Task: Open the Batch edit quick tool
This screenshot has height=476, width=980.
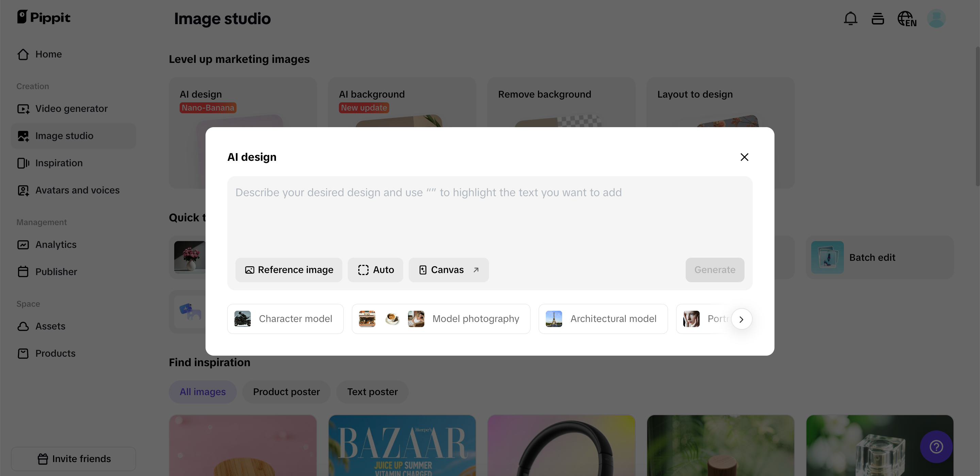Action: coord(879,257)
